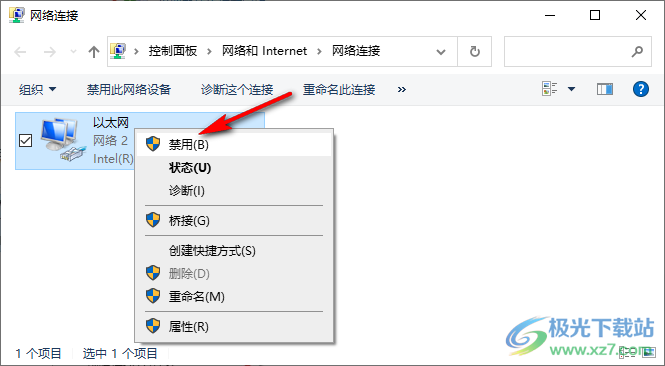Choose Disable (禁用) in the context menu

click(234, 145)
